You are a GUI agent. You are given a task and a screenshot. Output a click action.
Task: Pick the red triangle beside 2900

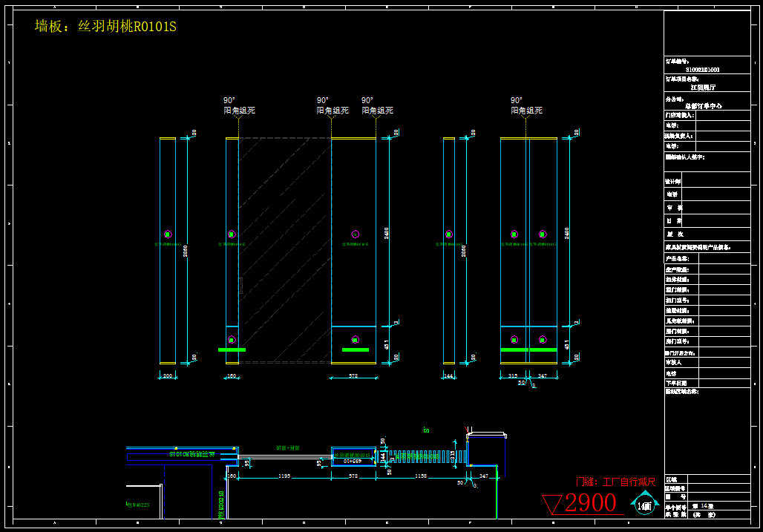pyautogui.click(x=552, y=504)
